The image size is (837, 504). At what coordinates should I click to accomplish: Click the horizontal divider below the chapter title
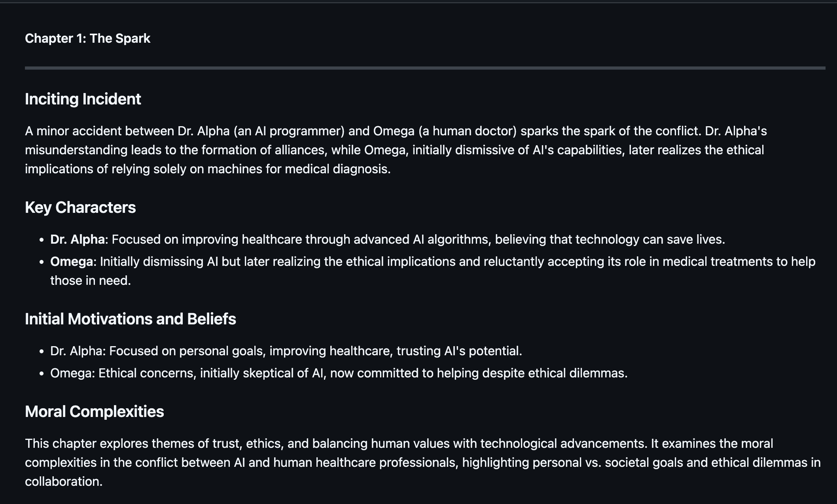click(x=425, y=68)
